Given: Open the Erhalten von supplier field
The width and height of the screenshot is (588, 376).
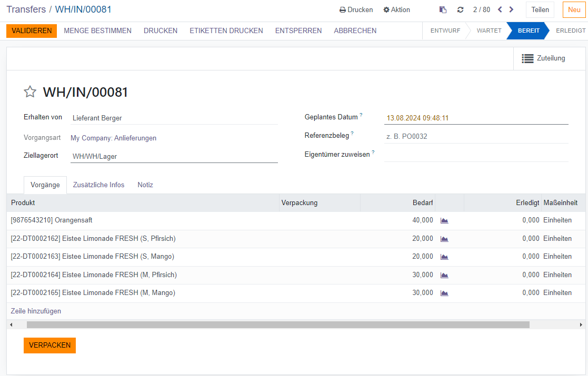Looking at the screenshot, I should (x=174, y=118).
